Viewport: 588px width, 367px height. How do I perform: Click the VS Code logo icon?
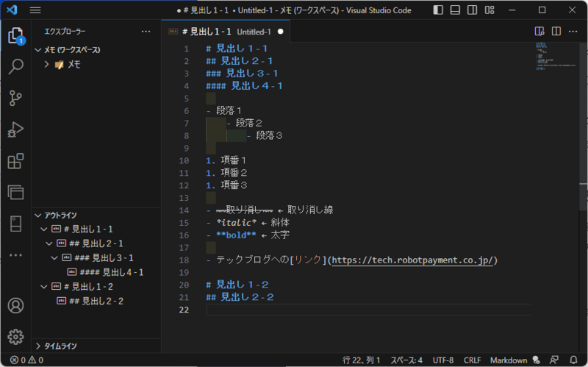pos(12,10)
